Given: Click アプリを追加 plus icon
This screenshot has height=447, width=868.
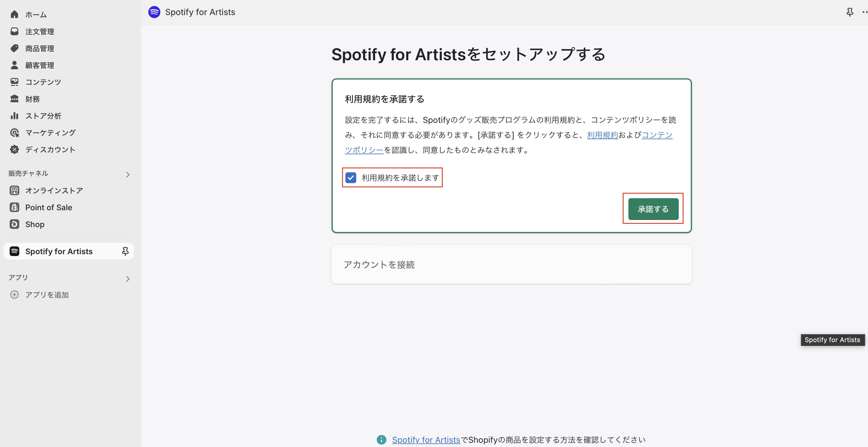Looking at the screenshot, I should (x=14, y=295).
